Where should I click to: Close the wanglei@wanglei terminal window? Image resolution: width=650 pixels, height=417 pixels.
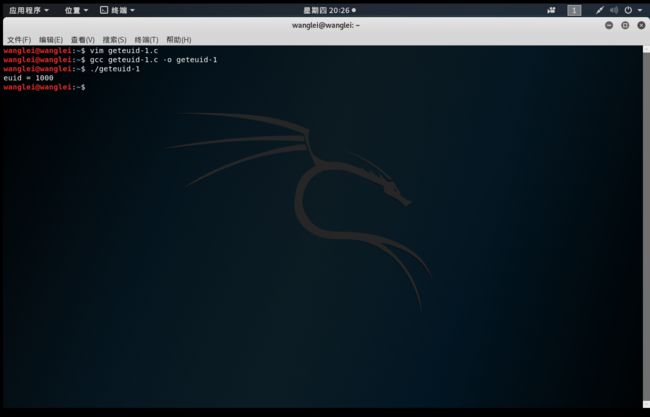tap(641, 26)
